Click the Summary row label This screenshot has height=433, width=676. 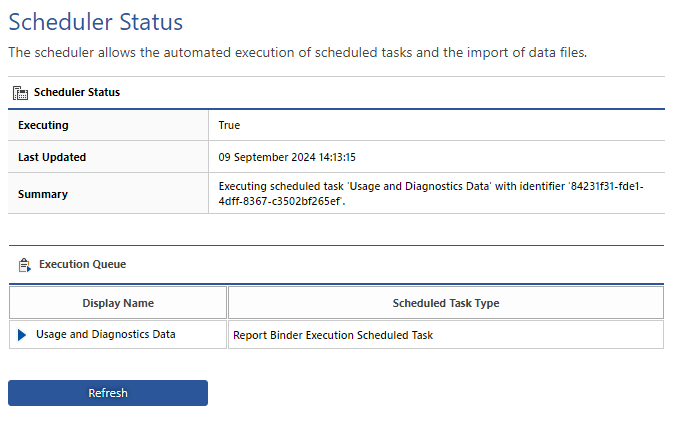point(43,194)
